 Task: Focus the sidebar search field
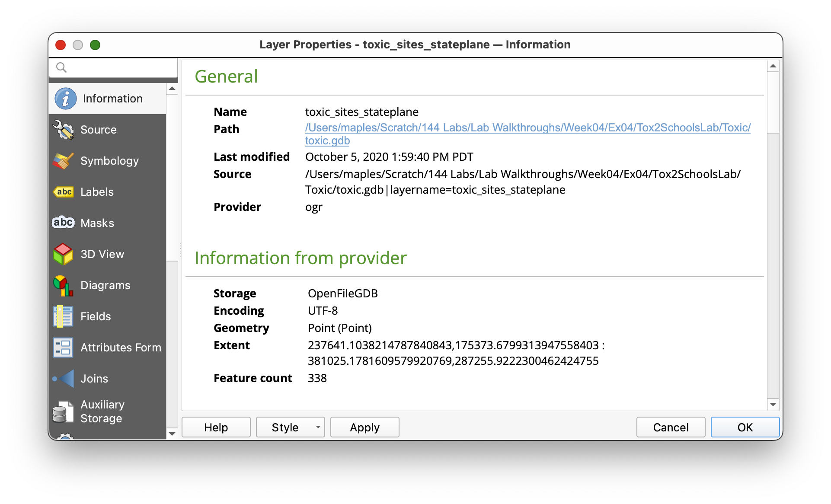(x=119, y=67)
